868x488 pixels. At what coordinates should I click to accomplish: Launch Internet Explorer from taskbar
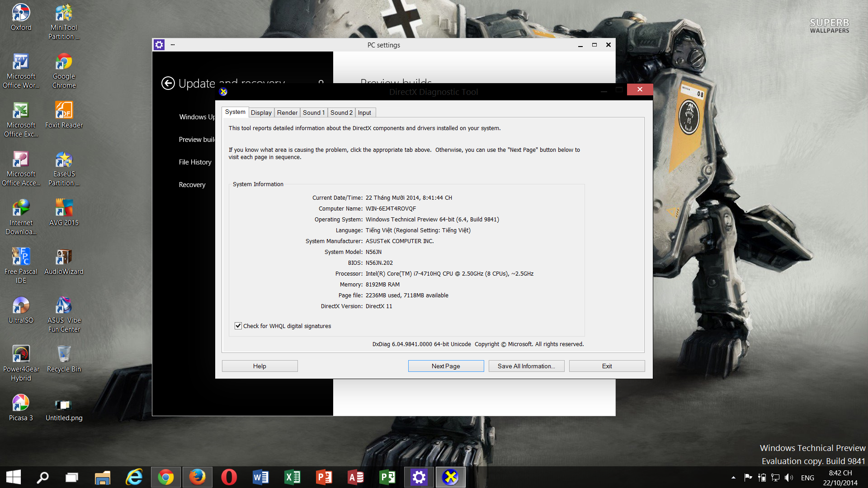click(x=134, y=477)
